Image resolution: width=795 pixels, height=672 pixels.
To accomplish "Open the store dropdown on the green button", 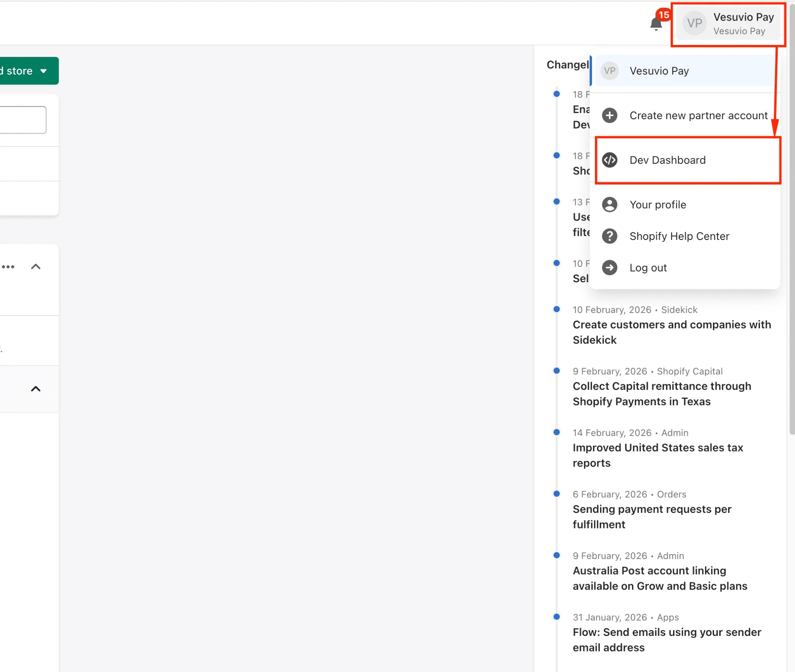I will pos(44,71).
